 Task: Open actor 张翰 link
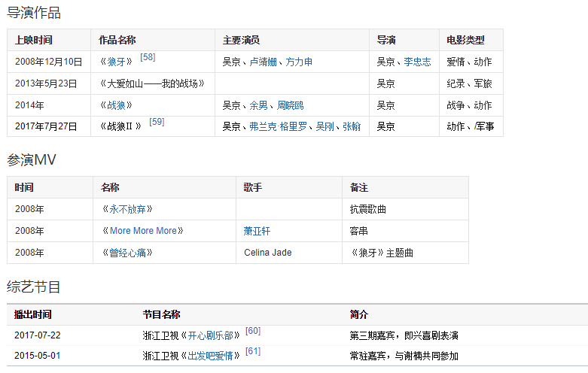click(x=352, y=127)
